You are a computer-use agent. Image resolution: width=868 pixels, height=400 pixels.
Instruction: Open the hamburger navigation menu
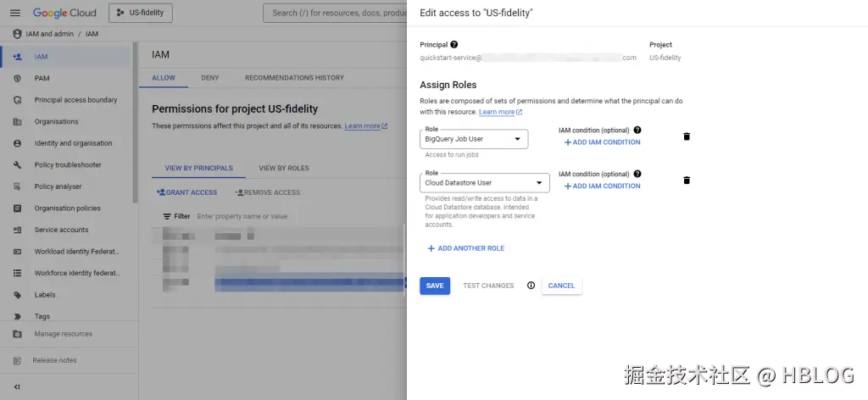[15, 13]
